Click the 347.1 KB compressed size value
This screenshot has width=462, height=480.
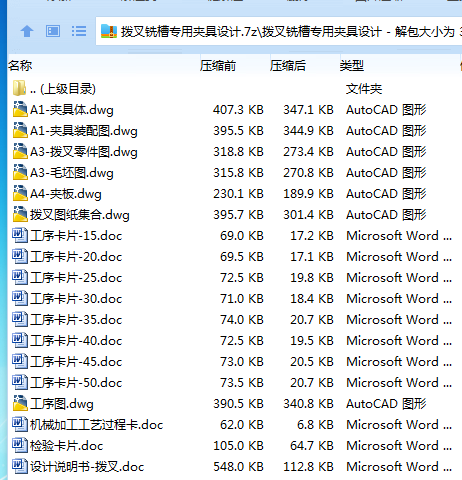pyautogui.click(x=308, y=110)
